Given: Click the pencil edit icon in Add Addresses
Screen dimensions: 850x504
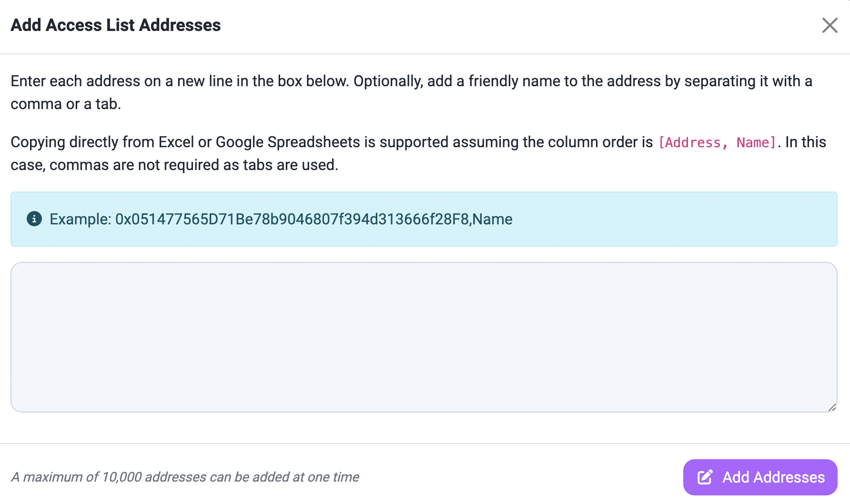Looking at the screenshot, I should tap(705, 477).
